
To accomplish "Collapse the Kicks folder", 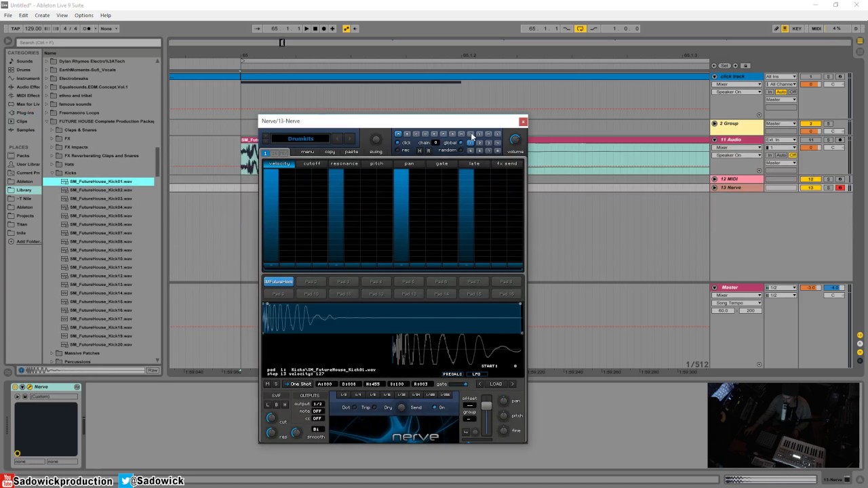I will 52,173.
